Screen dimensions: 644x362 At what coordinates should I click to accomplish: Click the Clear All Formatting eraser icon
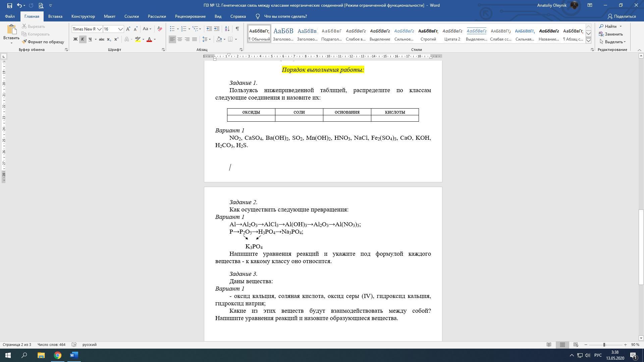(160, 29)
